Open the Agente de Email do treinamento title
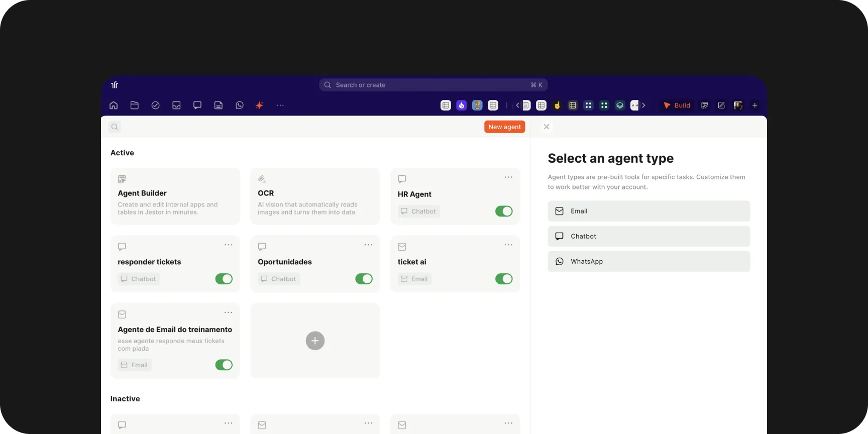The image size is (868, 434). click(175, 330)
